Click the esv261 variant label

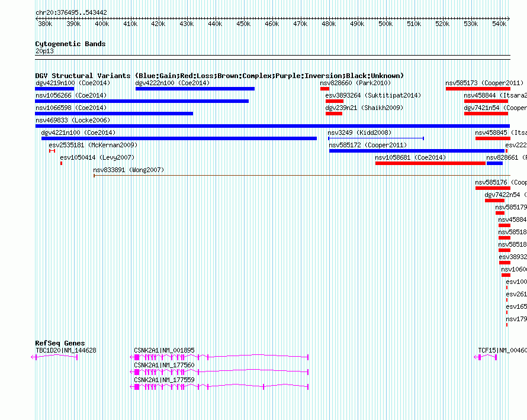pyautogui.click(x=516, y=294)
